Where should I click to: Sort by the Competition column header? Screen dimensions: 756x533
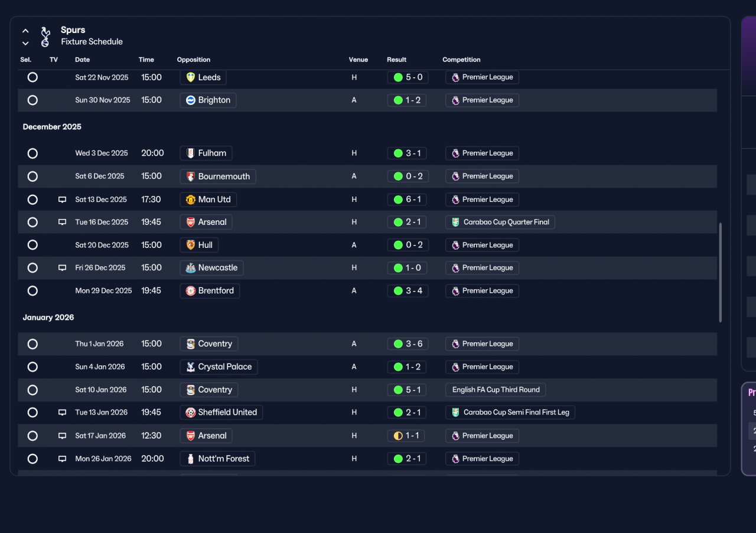(x=461, y=60)
